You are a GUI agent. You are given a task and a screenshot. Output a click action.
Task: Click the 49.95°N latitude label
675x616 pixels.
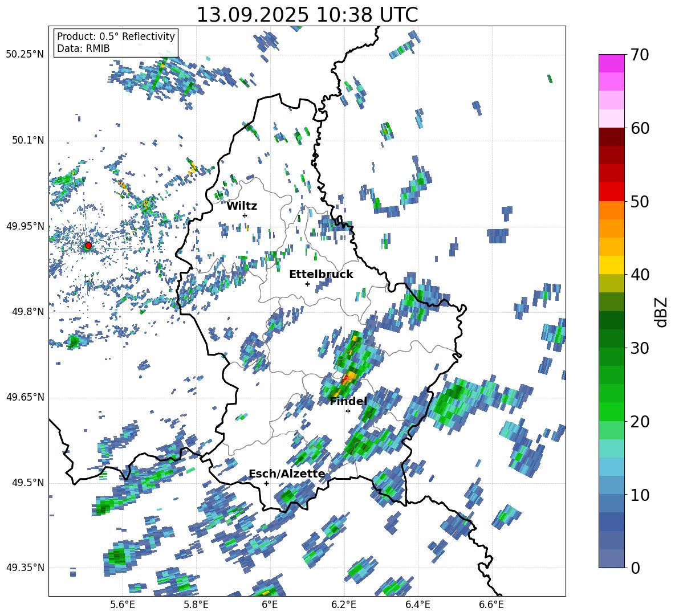(25, 226)
